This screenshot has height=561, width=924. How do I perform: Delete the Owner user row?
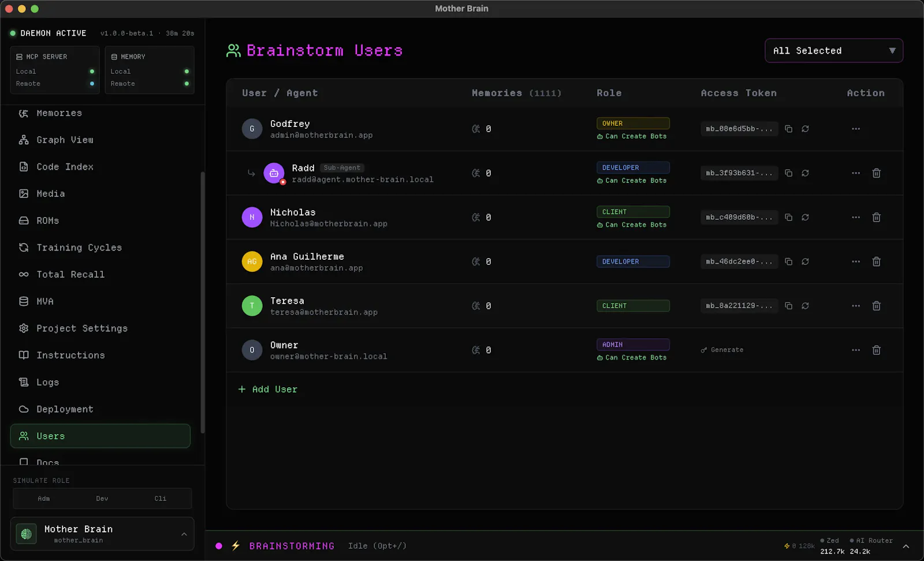tap(876, 350)
